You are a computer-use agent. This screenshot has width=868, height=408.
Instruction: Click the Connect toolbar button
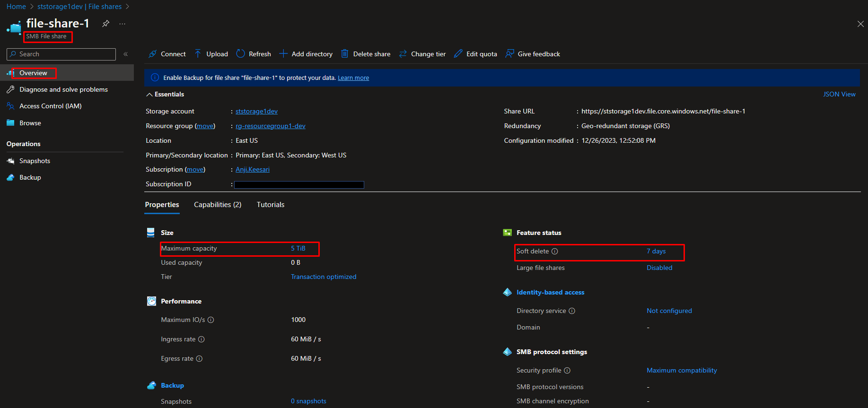167,54
